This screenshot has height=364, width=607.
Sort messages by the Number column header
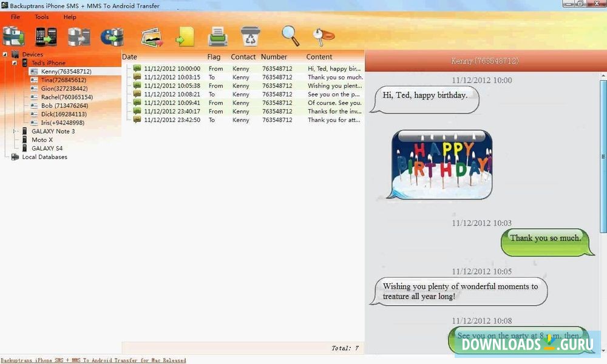tap(274, 57)
